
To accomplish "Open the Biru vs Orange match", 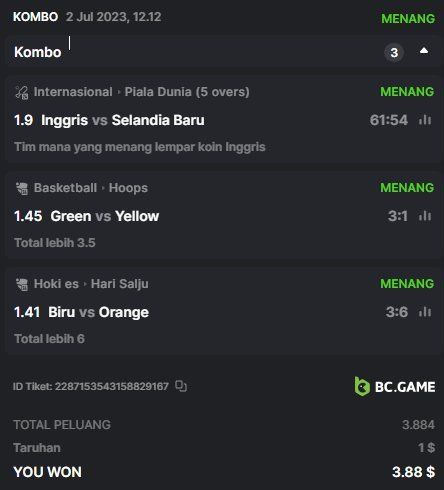I will coord(98,312).
